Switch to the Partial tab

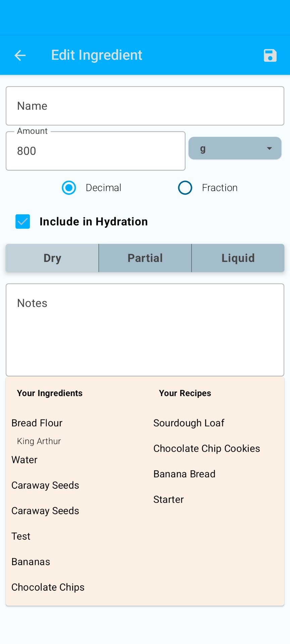145,258
